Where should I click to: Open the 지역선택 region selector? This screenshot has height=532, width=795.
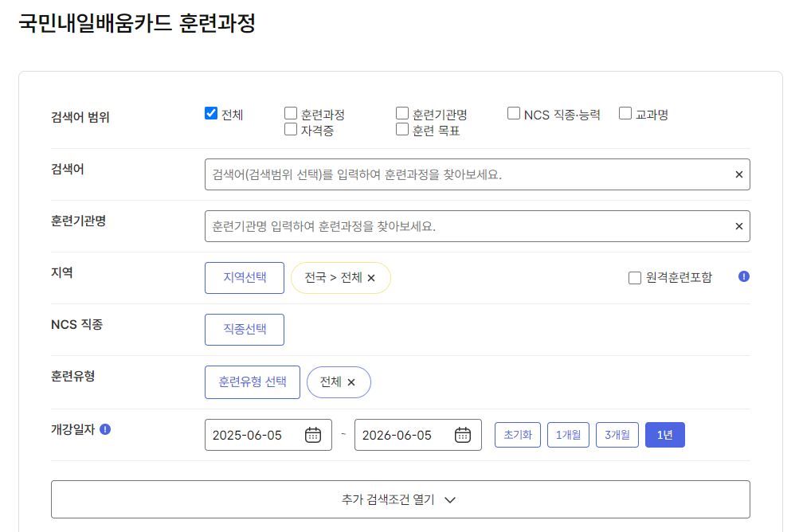[244, 277]
